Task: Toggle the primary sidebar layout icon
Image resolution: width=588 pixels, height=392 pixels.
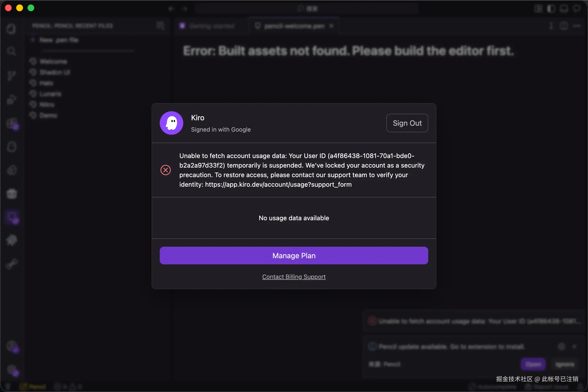Action: pyautogui.click(x=551, y=9)
